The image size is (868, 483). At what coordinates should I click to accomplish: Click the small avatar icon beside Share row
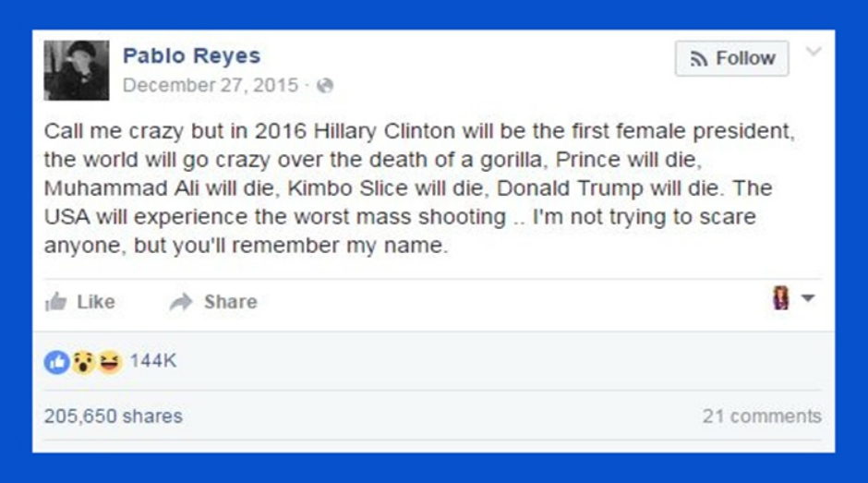[x=781, y=298]
